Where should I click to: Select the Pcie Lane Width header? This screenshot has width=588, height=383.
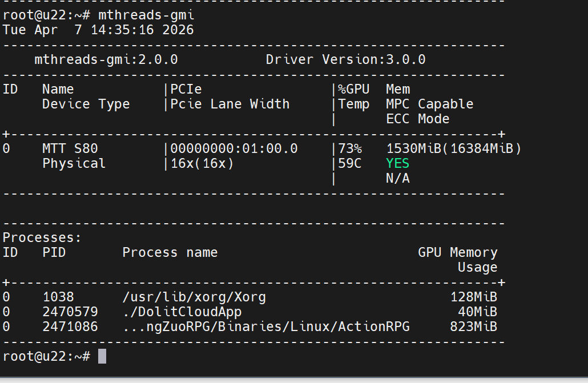tap(230, 104)
